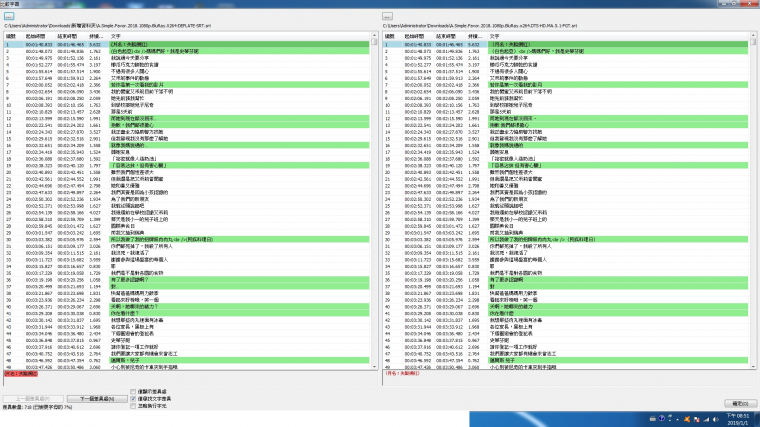Click the right list text column header

pyautogui.click(x=619, y=36)
